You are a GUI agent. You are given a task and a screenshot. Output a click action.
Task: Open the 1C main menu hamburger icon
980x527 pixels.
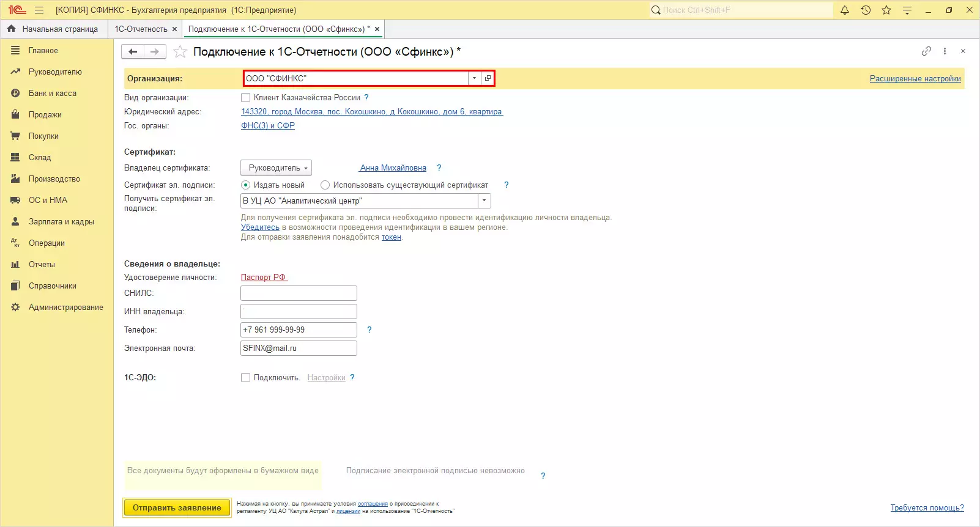coord(39,10)
